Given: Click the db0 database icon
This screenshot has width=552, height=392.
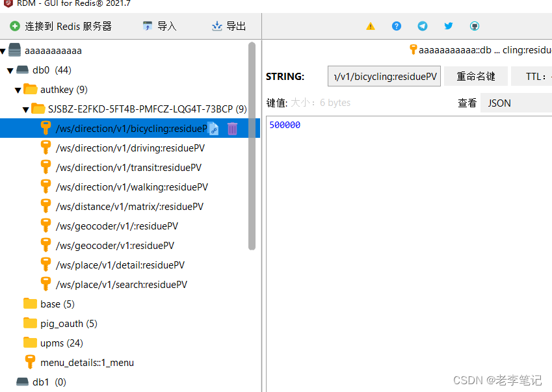Looking at the screenshot, I should [x=23, y=70].
